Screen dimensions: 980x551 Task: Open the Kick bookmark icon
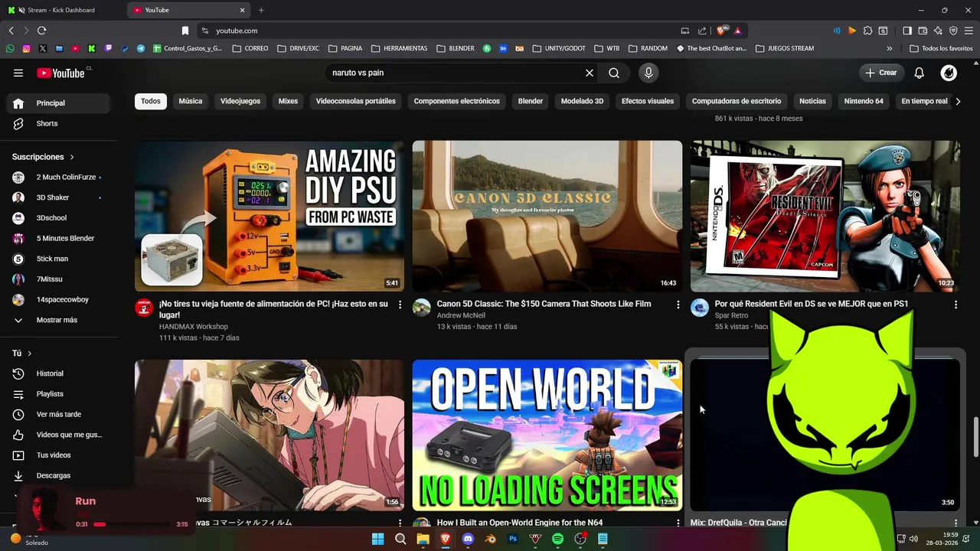coord(92,48)
